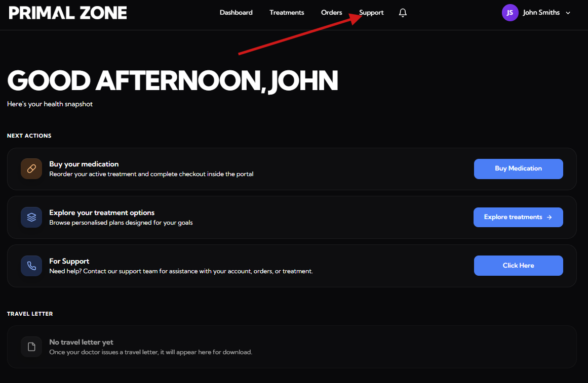Click the Primal Zone logo
The image size is (588, 383).
tap(68, 13)
